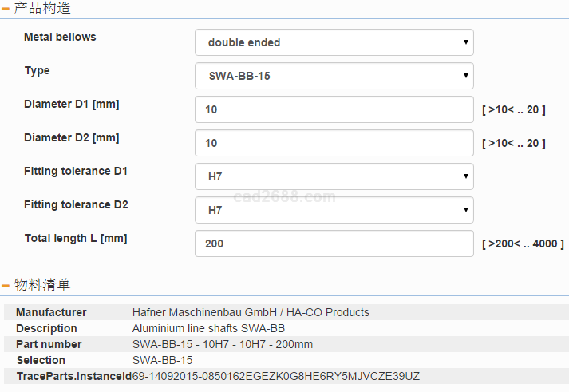Click the Diameter D2 range hint
Screen dimensions: 569x392
coord(514,143)
